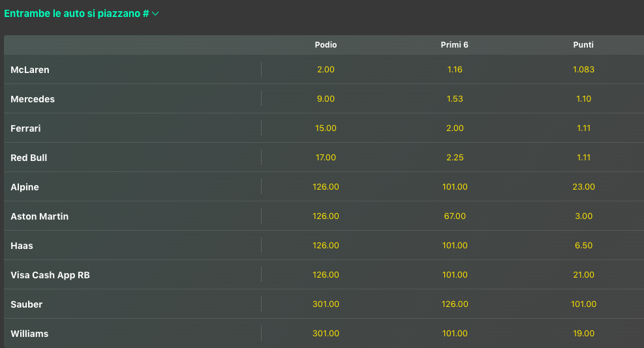Select Sauber Punti odds 101.00
644x348 pixels.
point(583,304)
